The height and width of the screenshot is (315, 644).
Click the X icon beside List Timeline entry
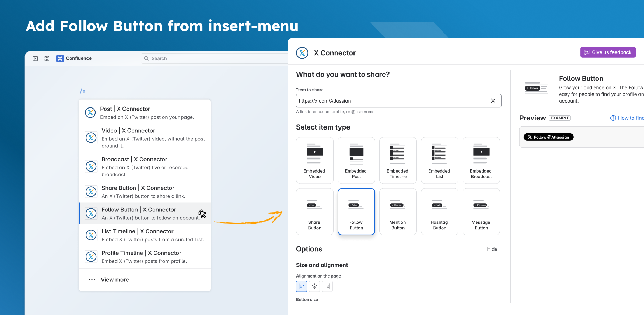tap(91, 235)
